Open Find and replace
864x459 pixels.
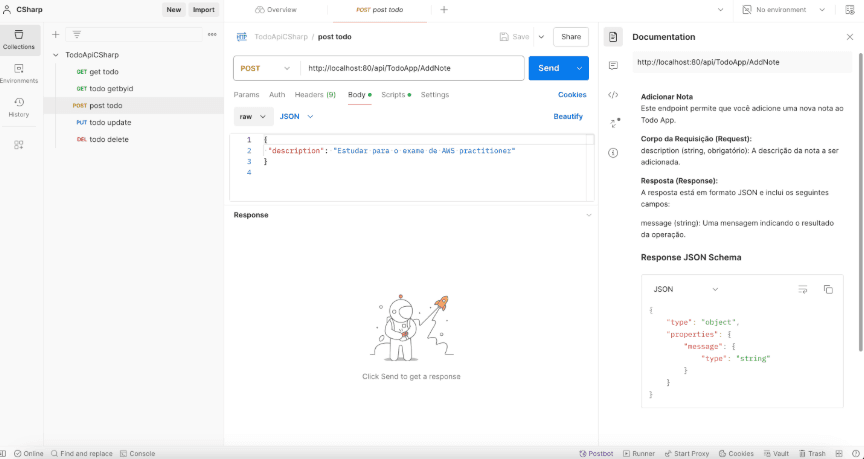point(82,453)
